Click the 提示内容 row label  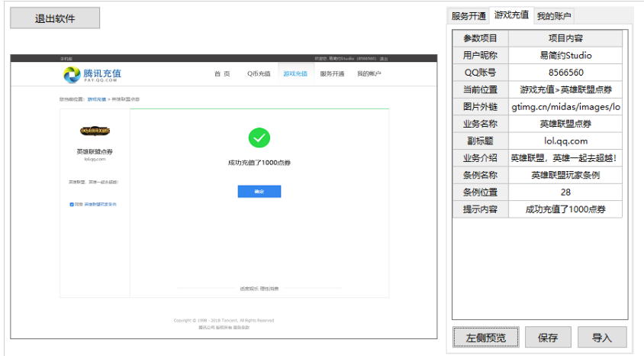[x=480, y=209]
